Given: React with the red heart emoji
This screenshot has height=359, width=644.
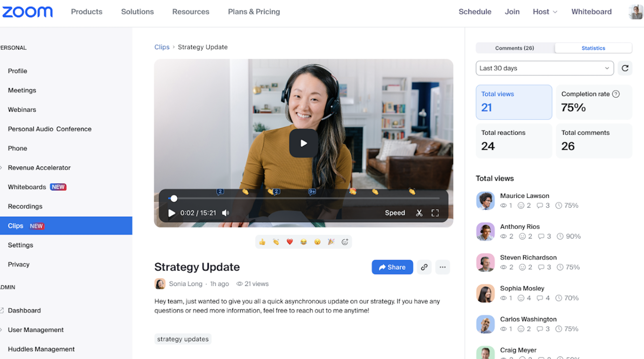Looking at the screenshot, I should click(x=290, y=242).
